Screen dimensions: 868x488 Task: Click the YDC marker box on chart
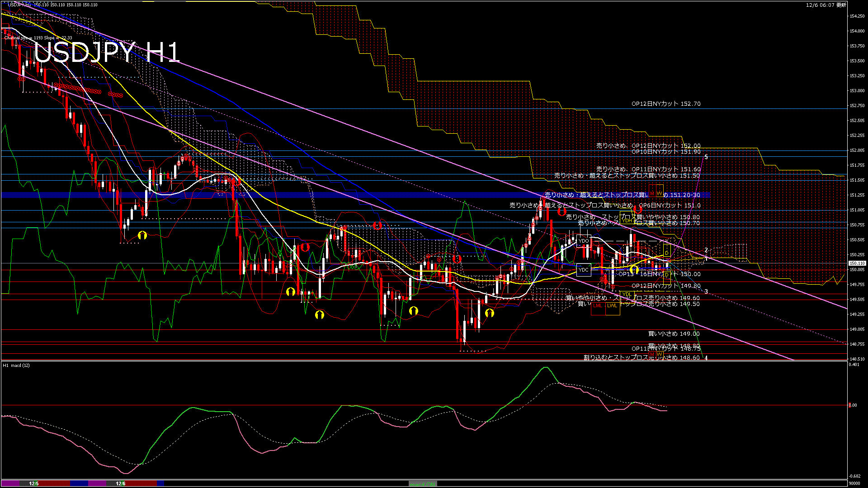[x=584, y=270]
